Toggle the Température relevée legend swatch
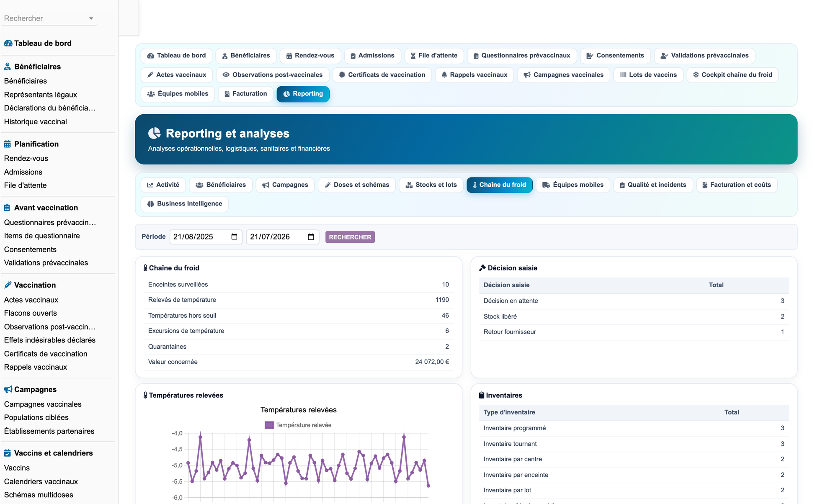Screen dimensions: 815x504 (x=269, y=425)
